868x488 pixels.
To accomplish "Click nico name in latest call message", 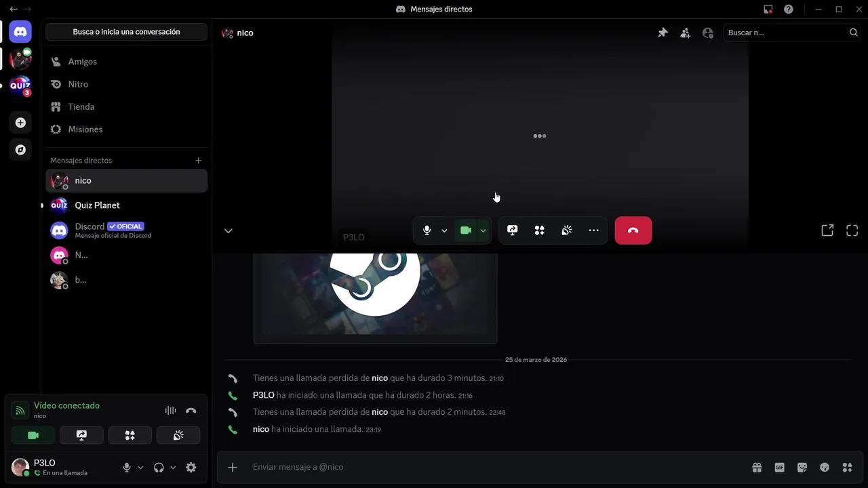I will [x=260, y=429].
